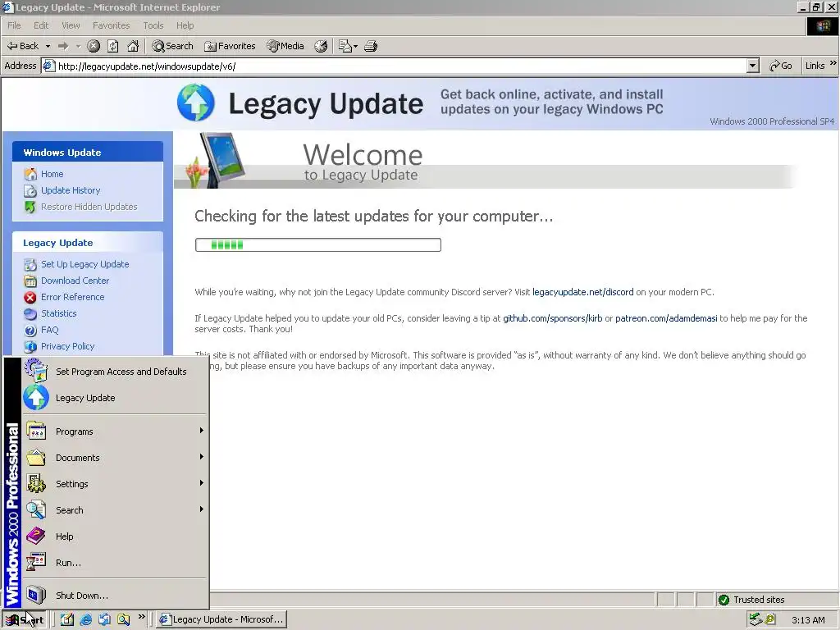Click the Legacy Update globe logo
This screenshot has width=840, height=630.
tap(196, 103)
